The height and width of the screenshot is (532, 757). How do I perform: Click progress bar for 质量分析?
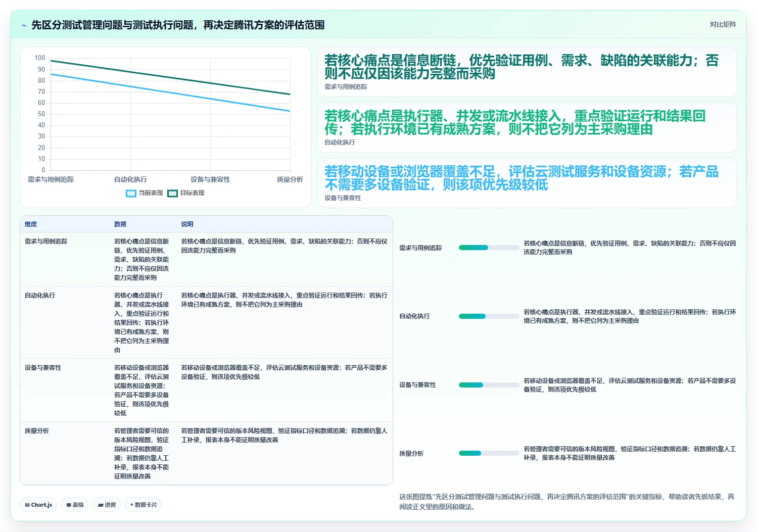point(489,453)
